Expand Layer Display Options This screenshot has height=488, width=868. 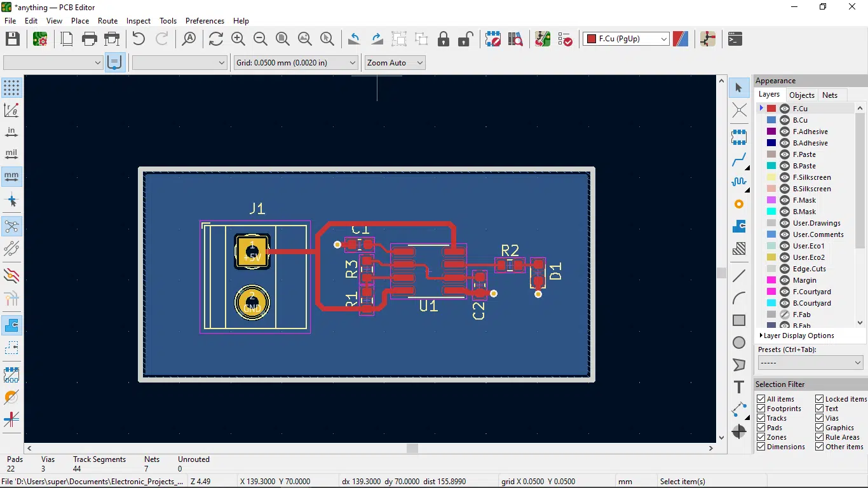pos(797,335)
